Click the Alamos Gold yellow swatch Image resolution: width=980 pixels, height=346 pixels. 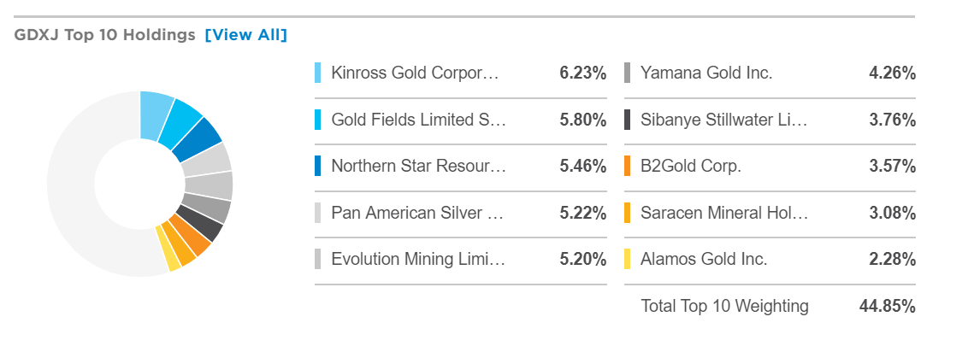pos(628,259)
